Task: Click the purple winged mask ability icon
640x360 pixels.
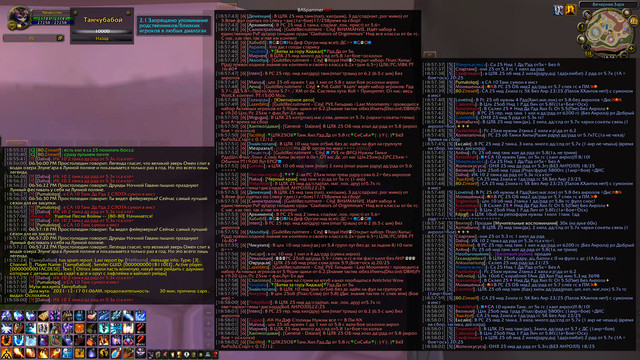Action: coord(140,353)
